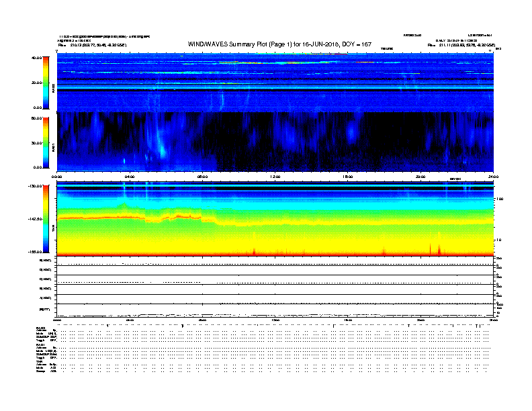Click the 04:00 tick on bottom time axis
The width and height of the screenshot is (532, 411).
coord(130,320)
